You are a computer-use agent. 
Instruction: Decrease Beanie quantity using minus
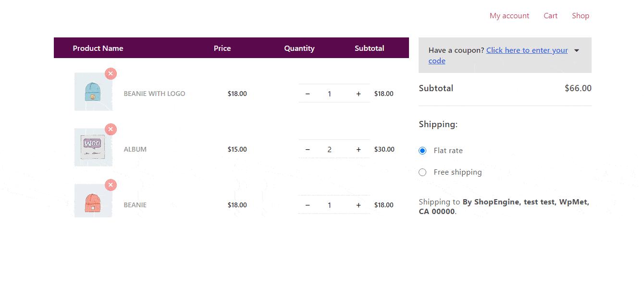coord(308,205)
